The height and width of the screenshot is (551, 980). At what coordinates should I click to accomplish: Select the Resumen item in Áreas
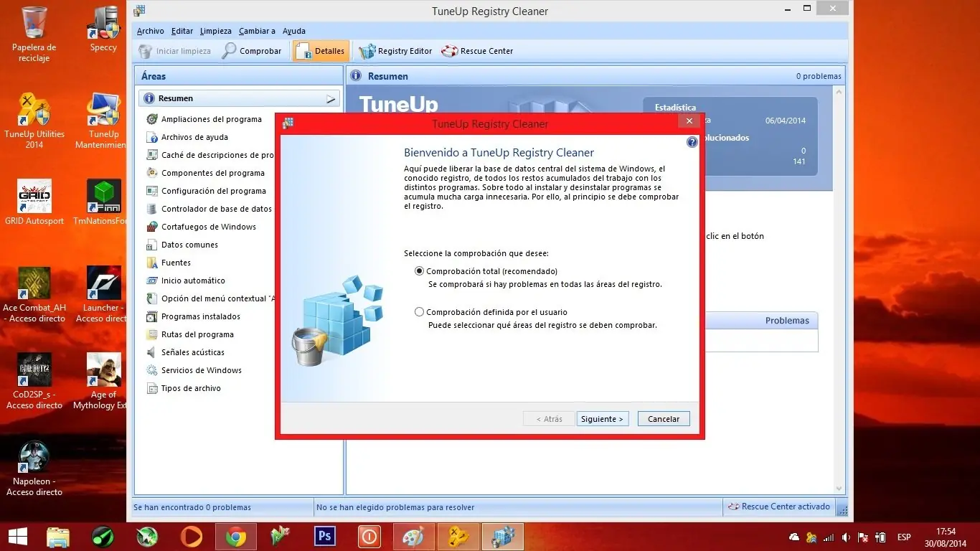pos(239,98)
